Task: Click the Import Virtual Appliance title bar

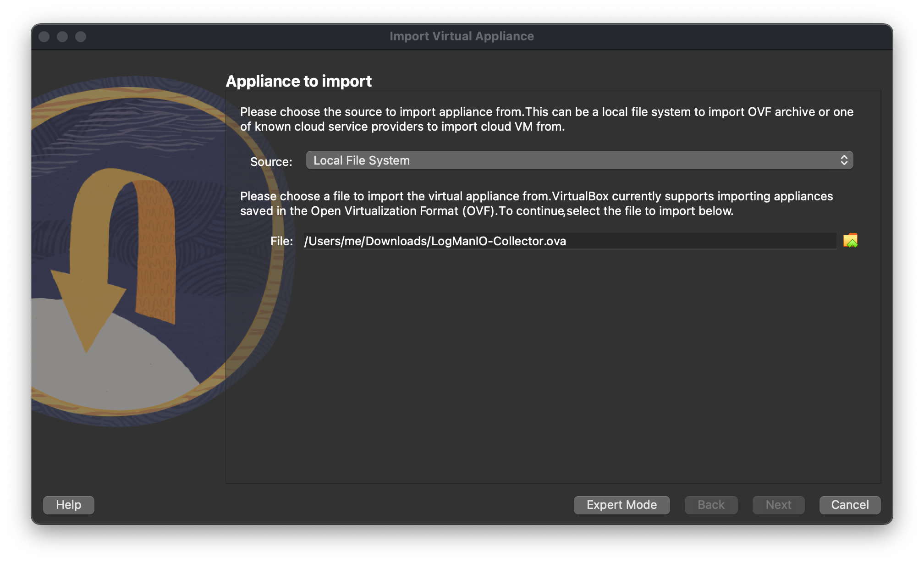Action: pos(462,36)
